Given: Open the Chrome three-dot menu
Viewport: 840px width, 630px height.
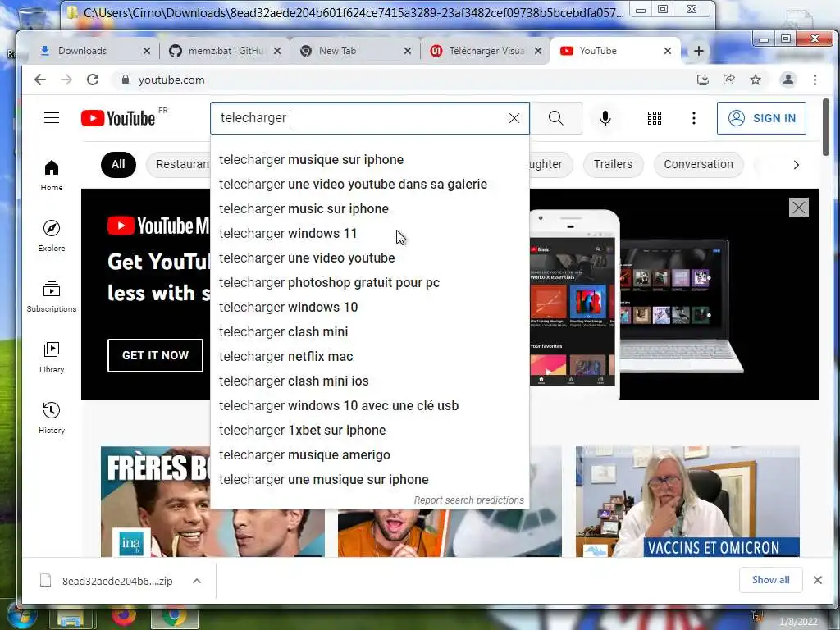Looking at the screenshot, I should click(x=815, y=80).
